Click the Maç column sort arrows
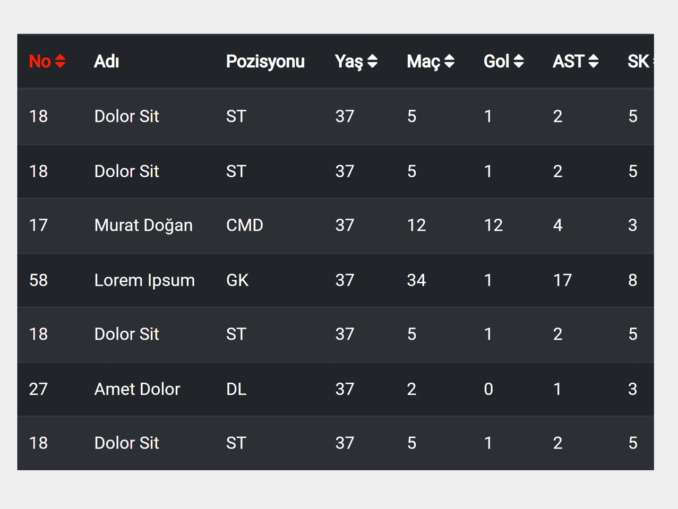This screenshot has height=509, width=678. click(449, 61)
